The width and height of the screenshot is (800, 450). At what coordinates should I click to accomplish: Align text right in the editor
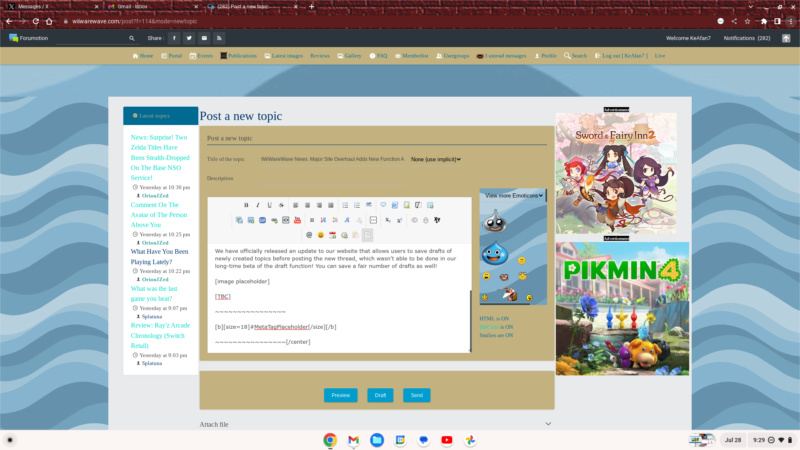(x=319, y=205)
